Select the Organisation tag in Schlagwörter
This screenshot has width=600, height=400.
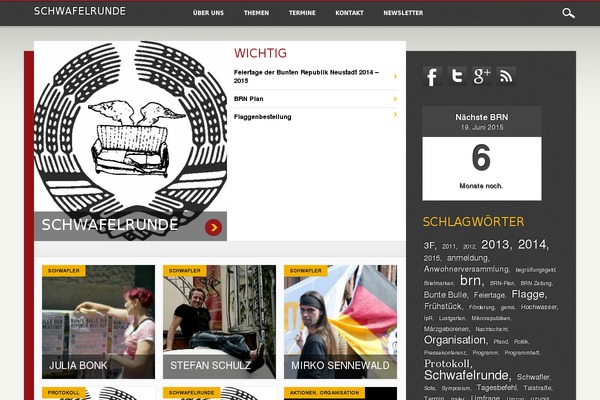[x=456, y=340]
